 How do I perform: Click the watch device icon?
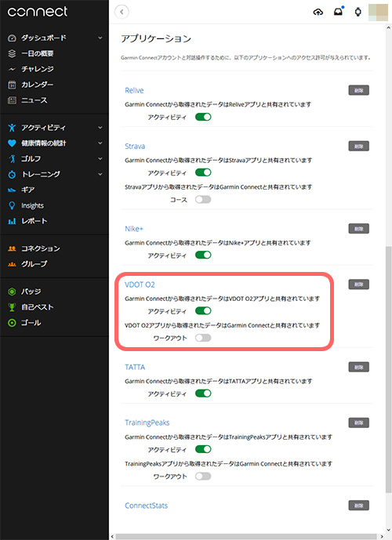(x=358, y=12)
